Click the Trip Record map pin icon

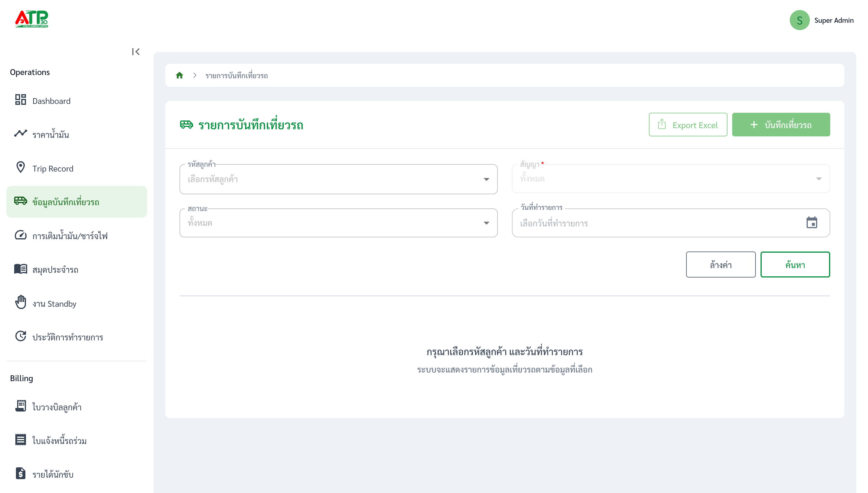[20, 167]
